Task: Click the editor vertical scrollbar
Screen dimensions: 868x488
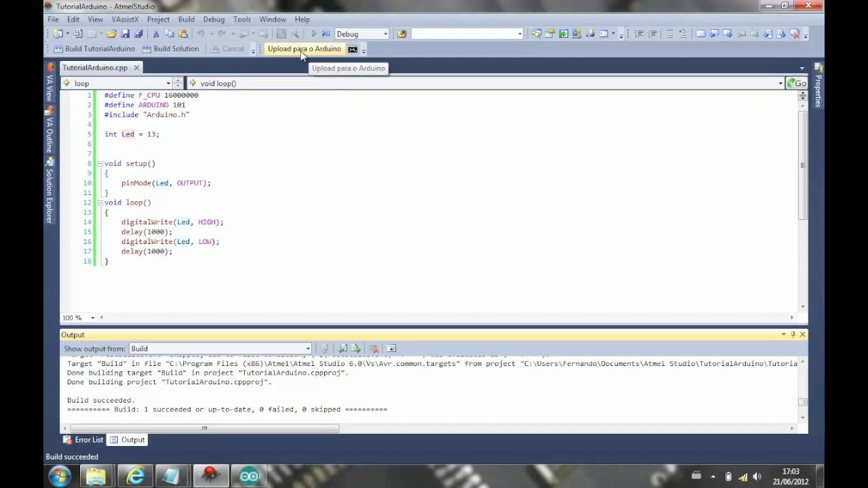Action: click(x=803, y=165)
